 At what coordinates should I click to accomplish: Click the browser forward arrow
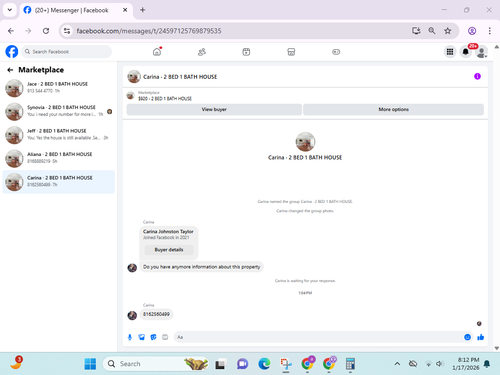[28, 31]
